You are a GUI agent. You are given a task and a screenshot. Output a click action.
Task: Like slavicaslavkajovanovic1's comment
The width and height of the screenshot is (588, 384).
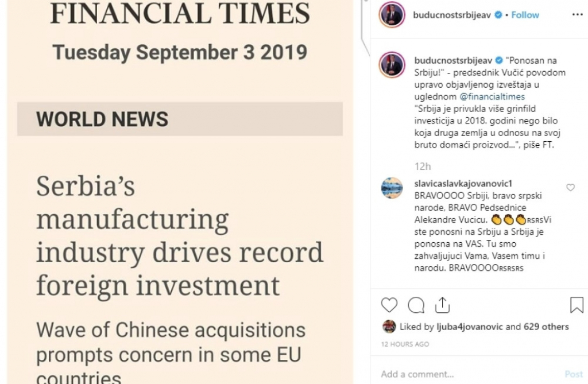570,188
